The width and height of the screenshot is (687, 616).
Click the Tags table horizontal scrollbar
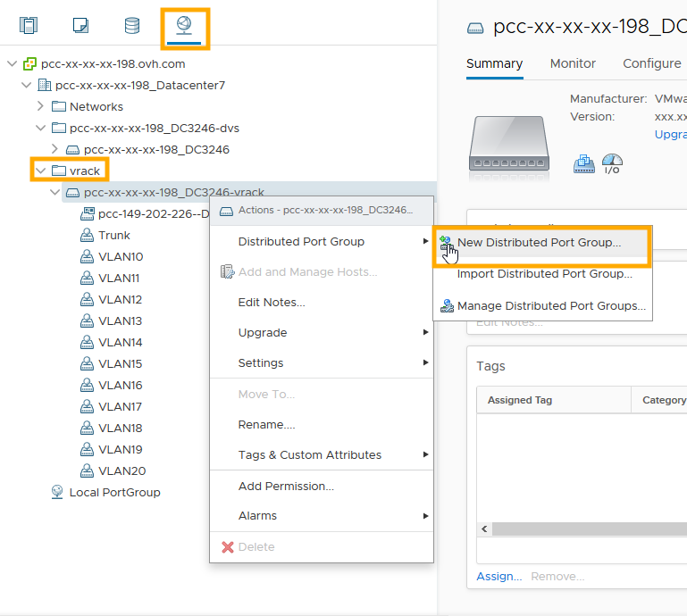590,529
